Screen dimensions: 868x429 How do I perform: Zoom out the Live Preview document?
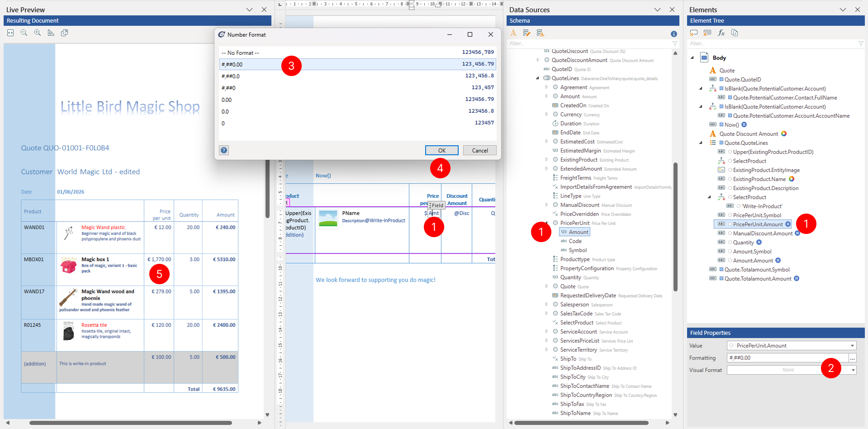[x=24, y=33]
